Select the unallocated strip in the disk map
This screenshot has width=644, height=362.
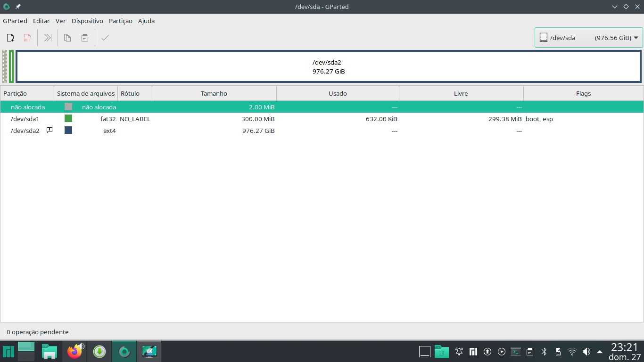click(x=5, y=66)
